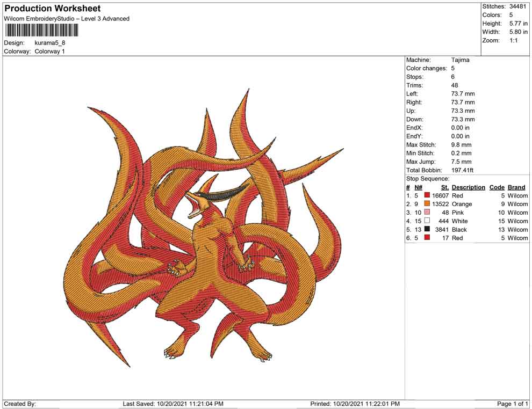Screen dimensions: 532x409
Task: Click the Created By label
Action: (20, 404)
